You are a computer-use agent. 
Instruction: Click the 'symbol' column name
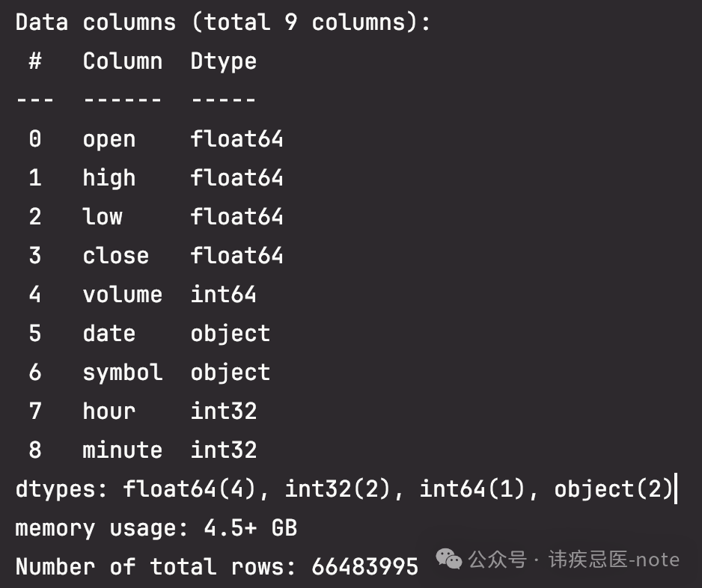coord(122,372)
